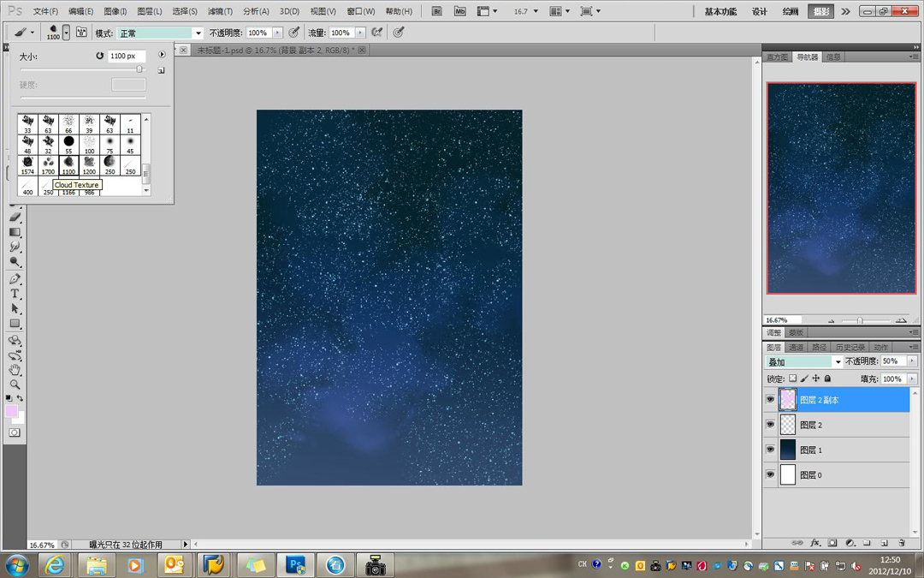
Task: Add a layer style with fx icon
Action: coord(815,543)
